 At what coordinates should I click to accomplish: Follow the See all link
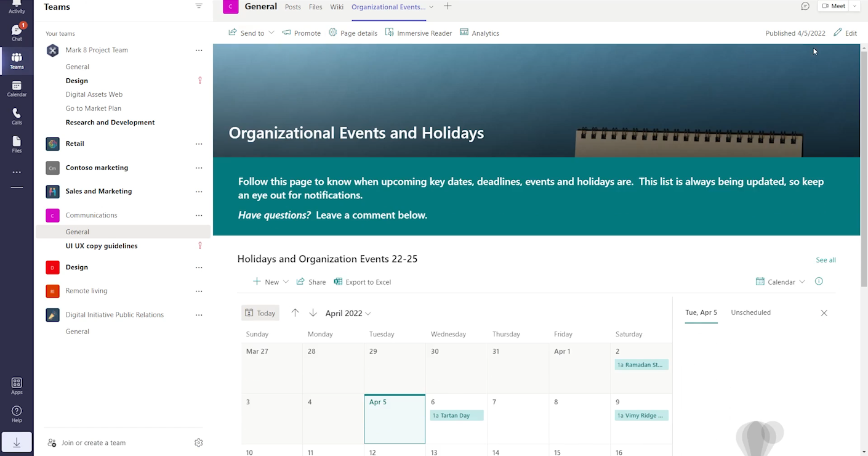[826, 260]
